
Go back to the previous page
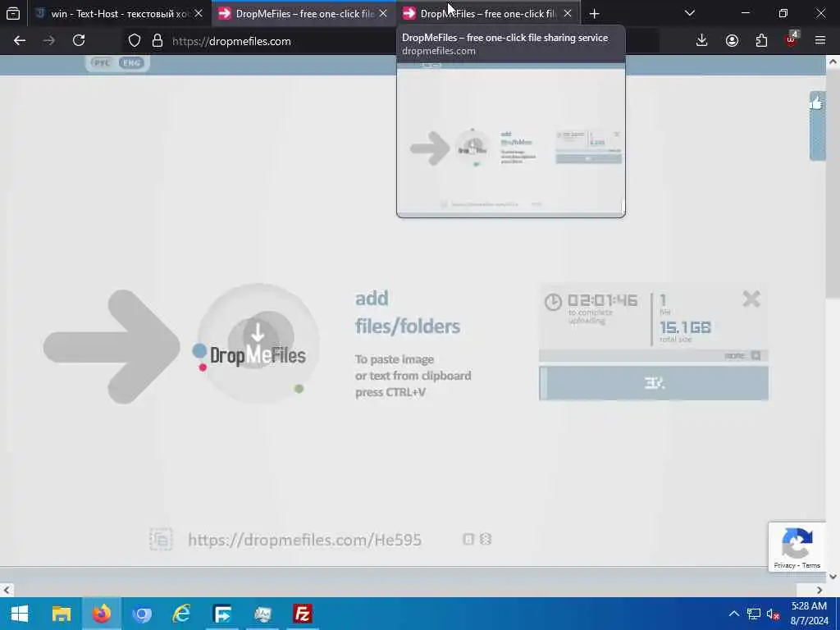[x=20, y=40]
